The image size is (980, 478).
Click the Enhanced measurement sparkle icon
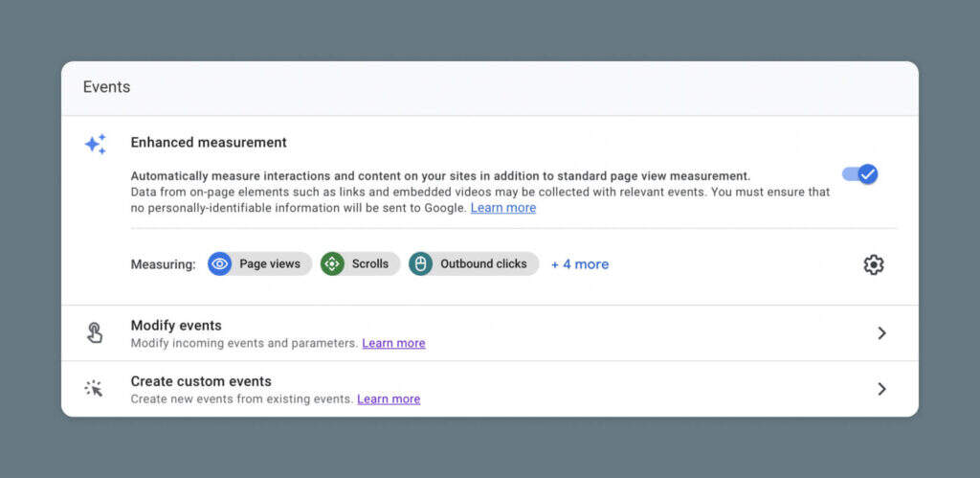pyautogui.click(x=95, y=144)
